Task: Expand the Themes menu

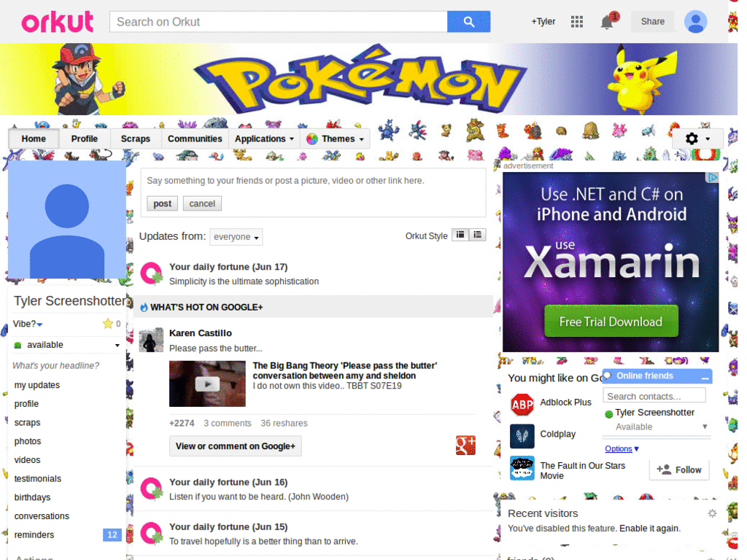Action: tap(336, 139)
